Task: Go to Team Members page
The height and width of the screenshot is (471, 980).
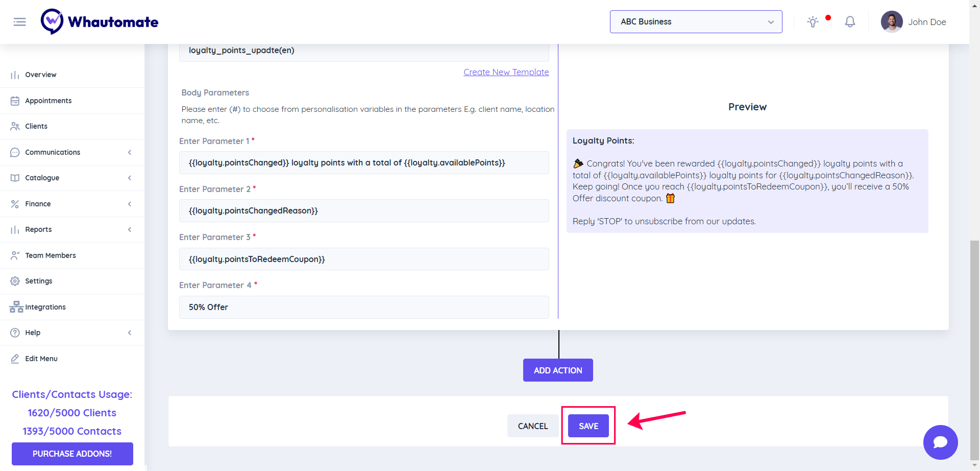Action: pyautogui.click(x=50, y=255)
